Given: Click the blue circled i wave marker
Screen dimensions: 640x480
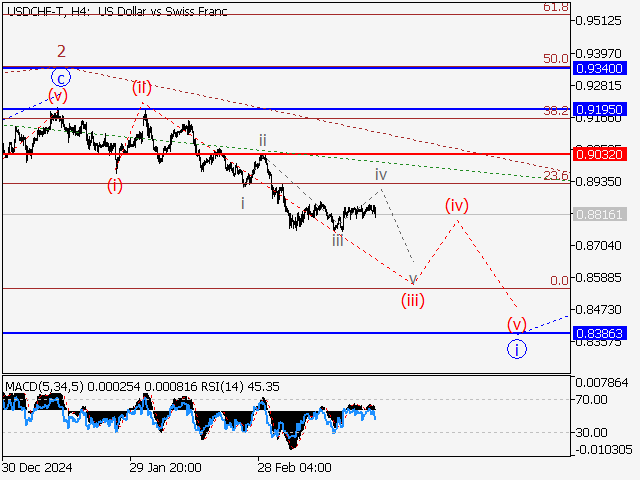Looking at the screenshot, I should coord(517,349).
